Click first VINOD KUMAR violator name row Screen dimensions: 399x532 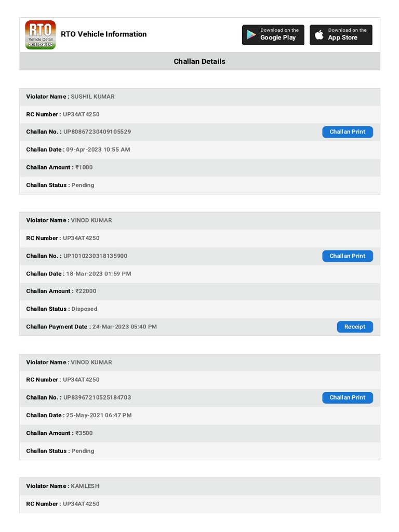(200, 220)
